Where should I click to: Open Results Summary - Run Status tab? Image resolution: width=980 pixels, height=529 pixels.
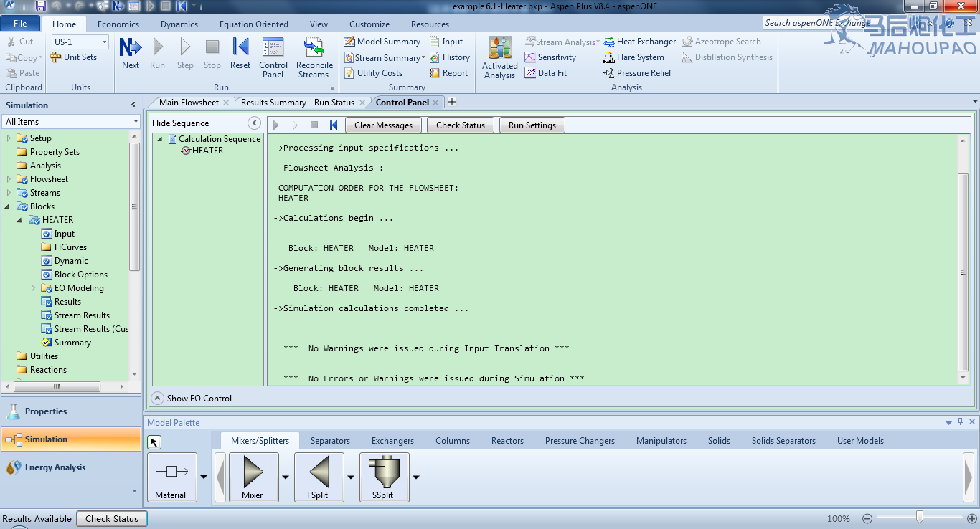298,102
